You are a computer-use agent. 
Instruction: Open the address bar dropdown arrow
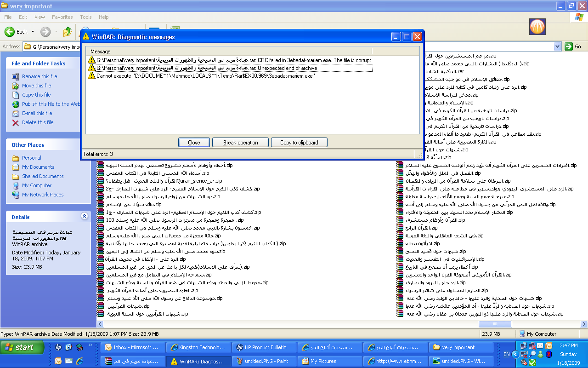coord(557,46)
